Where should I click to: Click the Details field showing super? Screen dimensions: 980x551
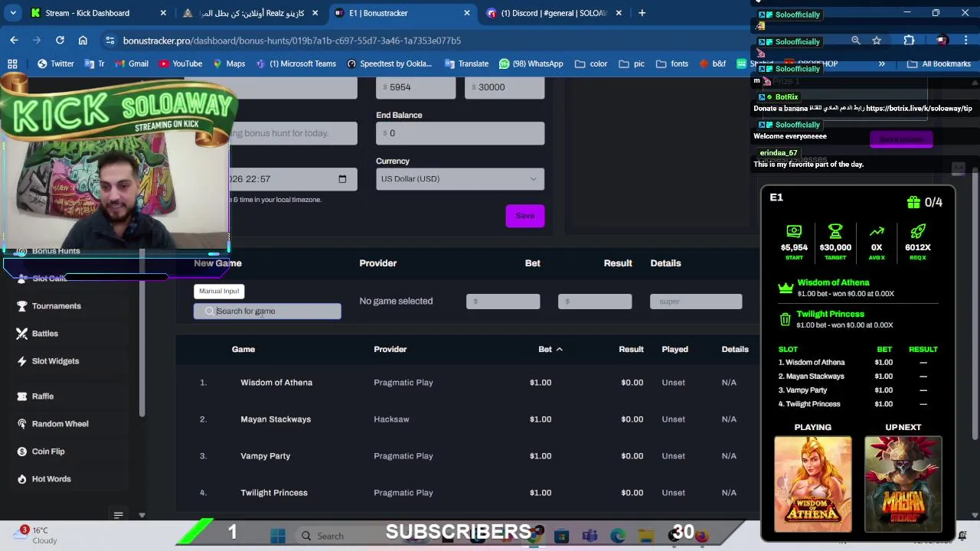pyautogui.click(x=696, y=302)
